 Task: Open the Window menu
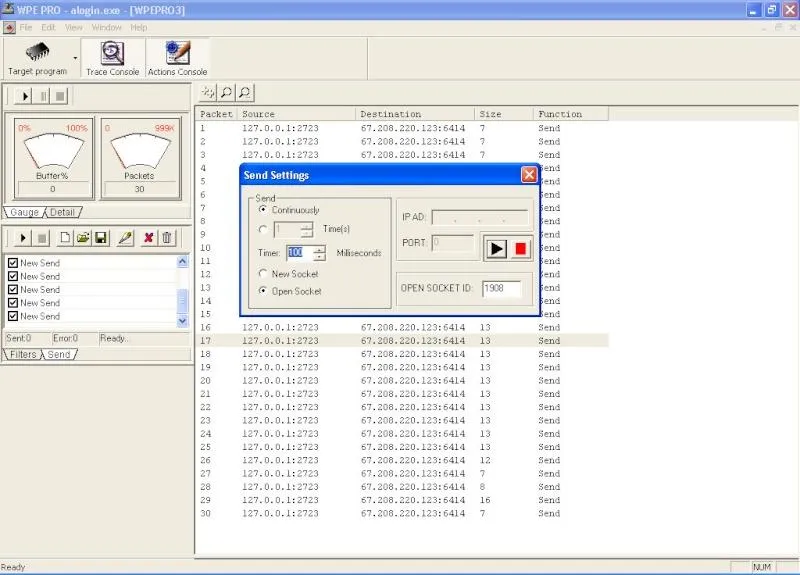[x=107, y=28]
